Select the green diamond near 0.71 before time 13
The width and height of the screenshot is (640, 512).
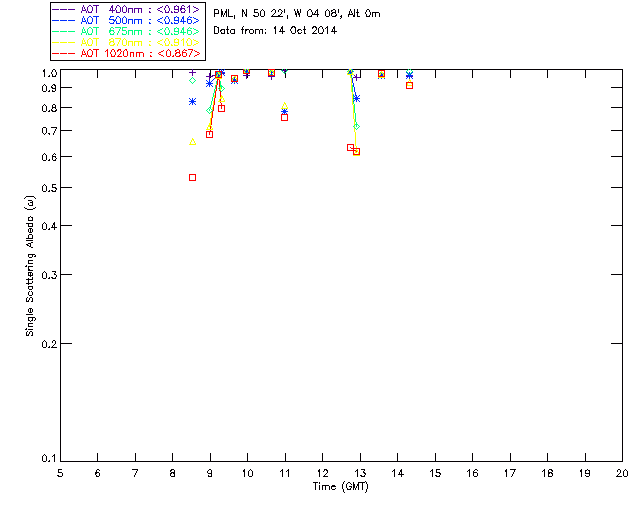click(x=356, y=127)
